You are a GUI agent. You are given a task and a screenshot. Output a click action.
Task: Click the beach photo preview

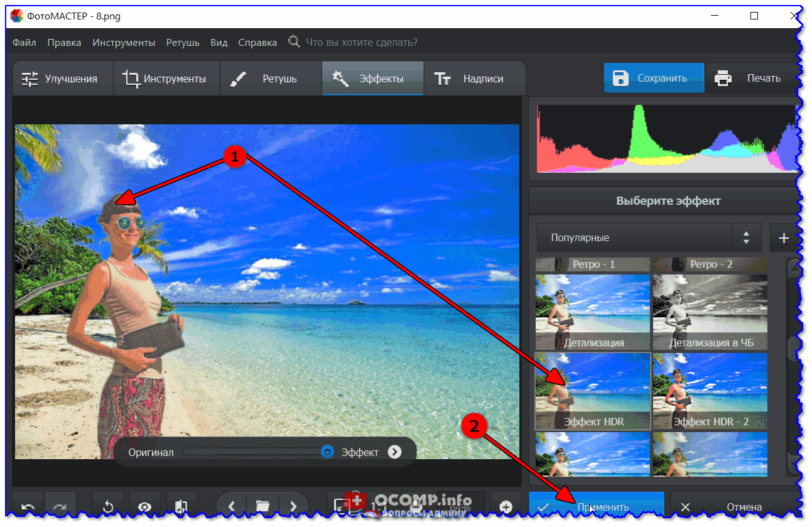pos(267,291)
